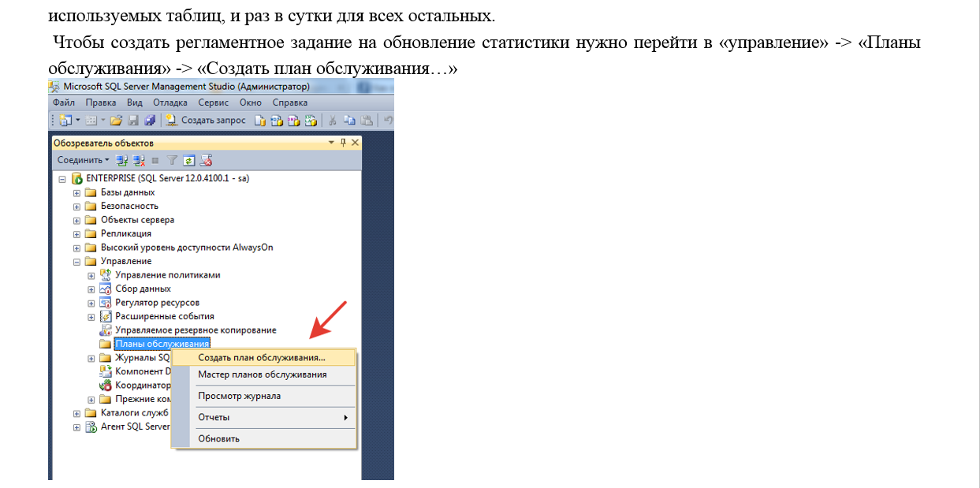Refresh Object Explorer using the green arrows icon
The height and width of the screenshot is (488, 980).
(189, 160)
